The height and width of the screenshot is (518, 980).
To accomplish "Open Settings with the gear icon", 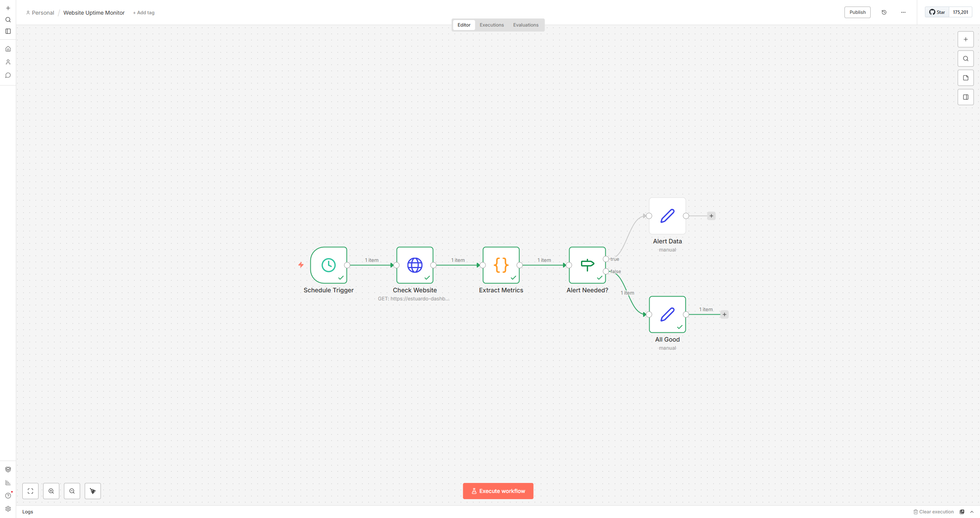I will pos(8,509).
